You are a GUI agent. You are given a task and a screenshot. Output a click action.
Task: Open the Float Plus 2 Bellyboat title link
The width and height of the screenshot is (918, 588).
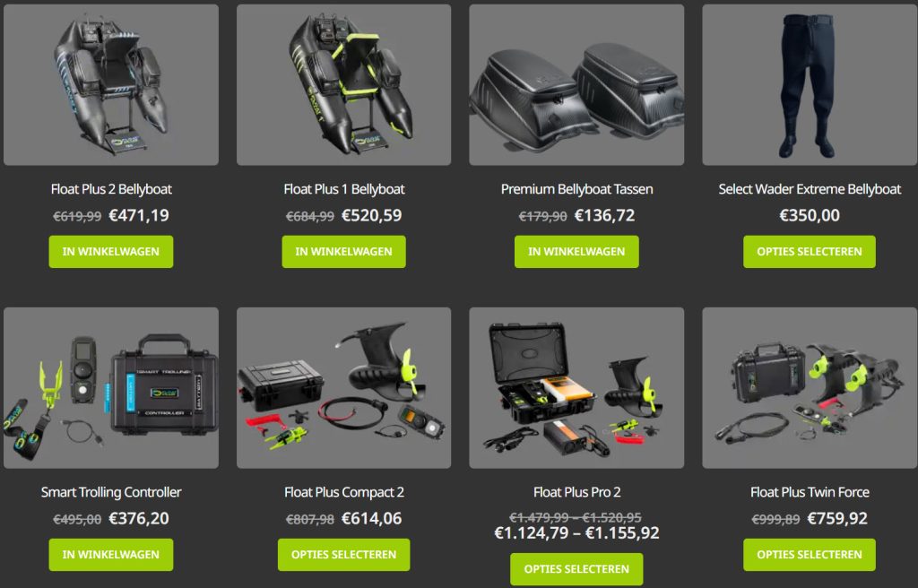(111, 189)
